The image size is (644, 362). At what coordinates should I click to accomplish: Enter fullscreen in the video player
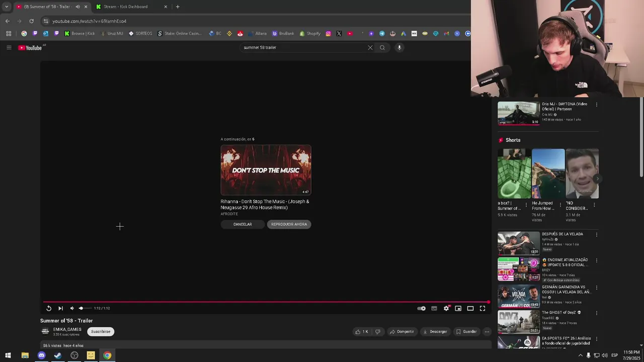tap(482, 308)
